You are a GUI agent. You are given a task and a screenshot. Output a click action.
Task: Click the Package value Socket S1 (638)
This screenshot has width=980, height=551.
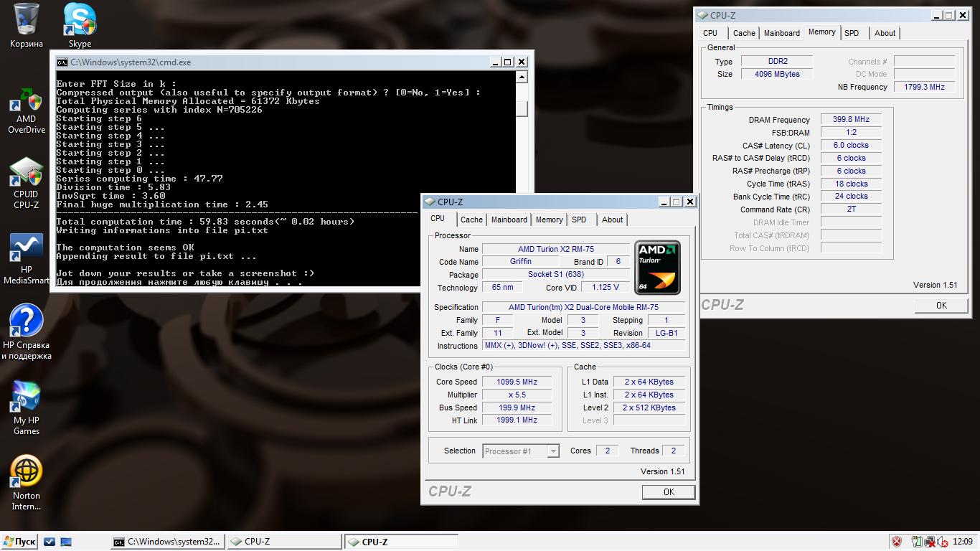pos(556,275)
